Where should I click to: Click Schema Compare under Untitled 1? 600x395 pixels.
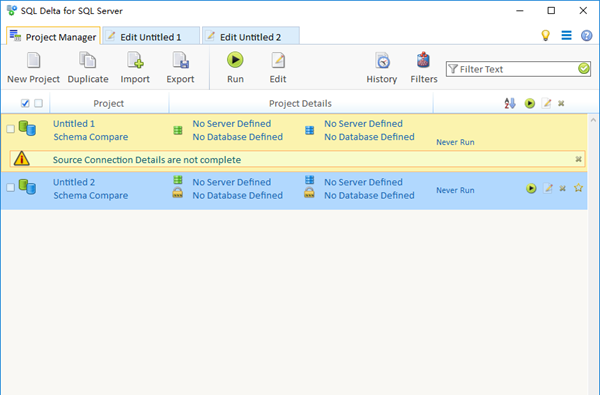click(91, 137)
